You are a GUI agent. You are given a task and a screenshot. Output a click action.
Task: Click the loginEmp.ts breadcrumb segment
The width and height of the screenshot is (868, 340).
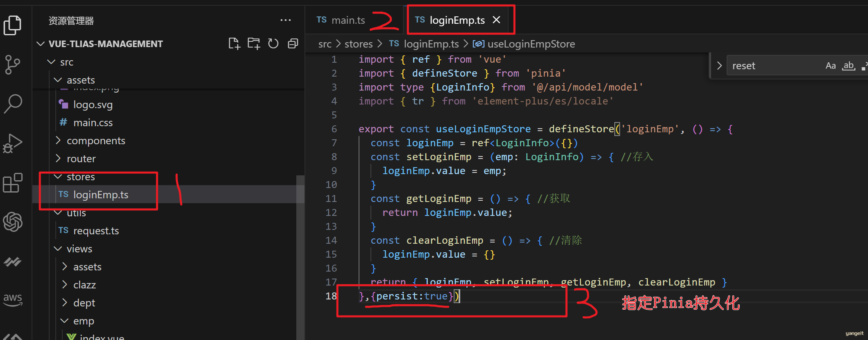[431, 44]
